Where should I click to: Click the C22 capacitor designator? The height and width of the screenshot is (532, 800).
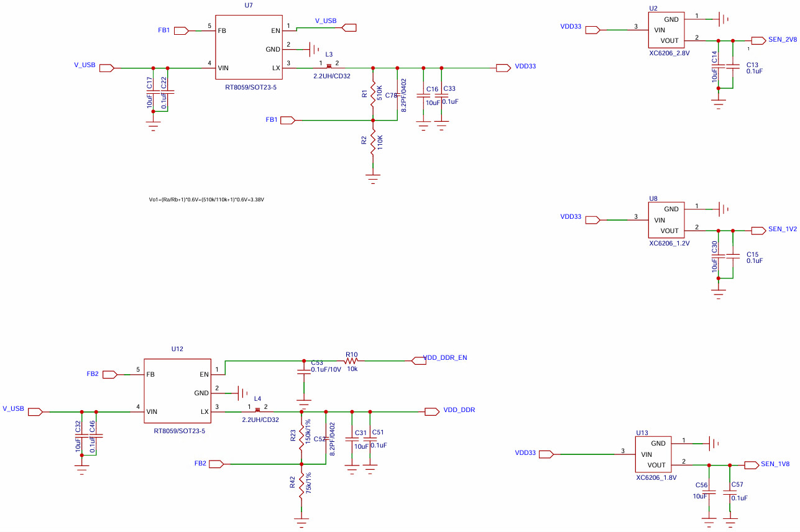click(x=164, y=83)
